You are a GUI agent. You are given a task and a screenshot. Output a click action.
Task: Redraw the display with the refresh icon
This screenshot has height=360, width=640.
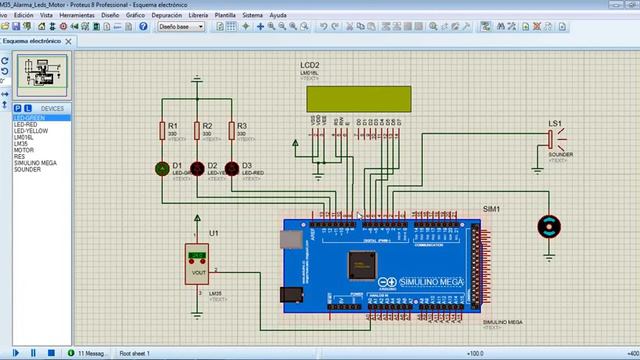tap(220, 27)
